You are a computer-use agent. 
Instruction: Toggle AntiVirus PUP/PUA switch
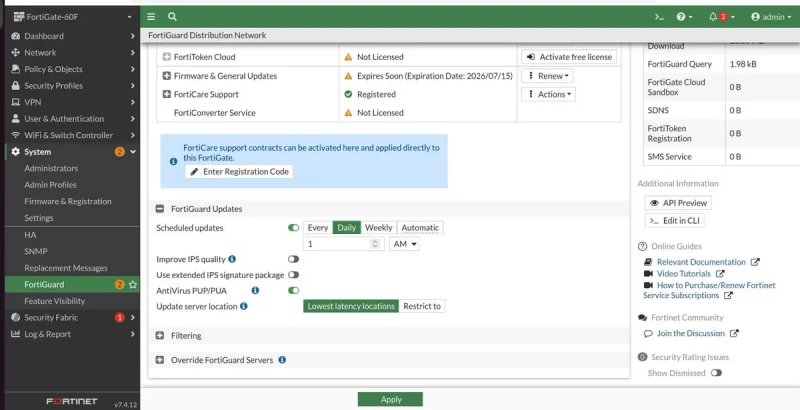coord(293,290)
